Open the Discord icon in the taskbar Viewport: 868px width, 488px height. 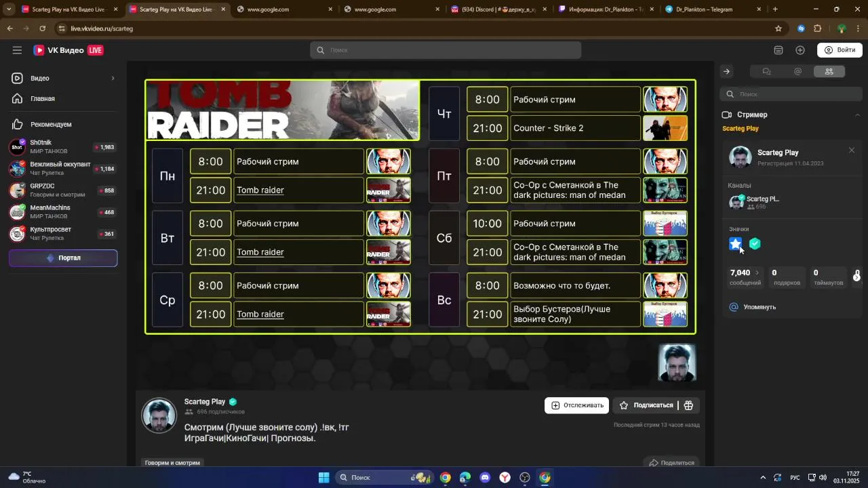point(485,477)
